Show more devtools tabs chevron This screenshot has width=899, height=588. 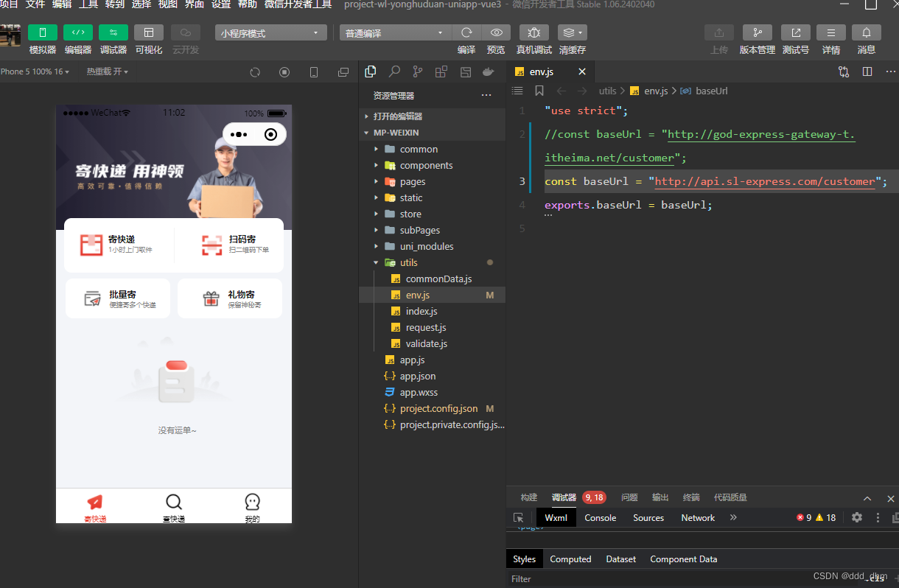(733, 518)
